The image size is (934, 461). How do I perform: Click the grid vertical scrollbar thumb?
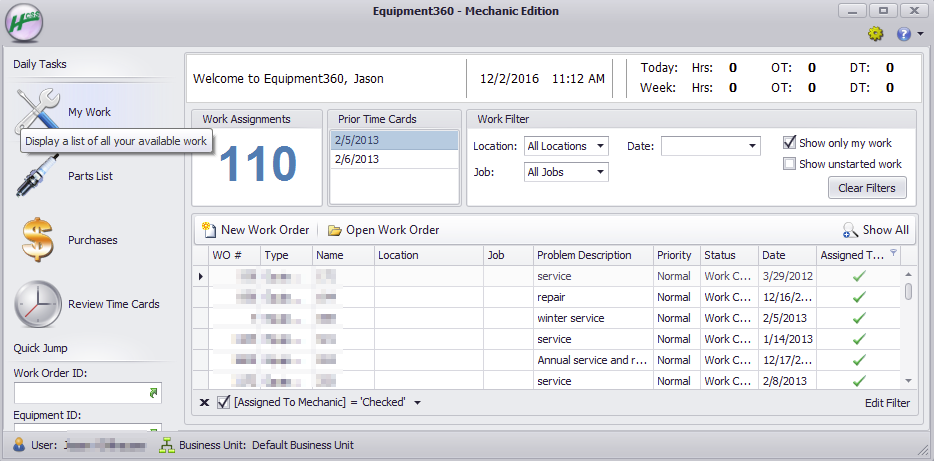click(x=908, y=291)
